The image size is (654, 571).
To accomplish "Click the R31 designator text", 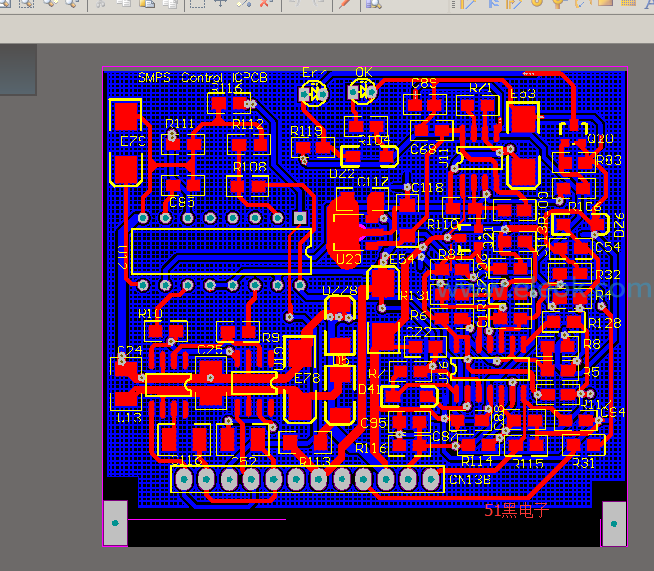I will click(583, 463).
